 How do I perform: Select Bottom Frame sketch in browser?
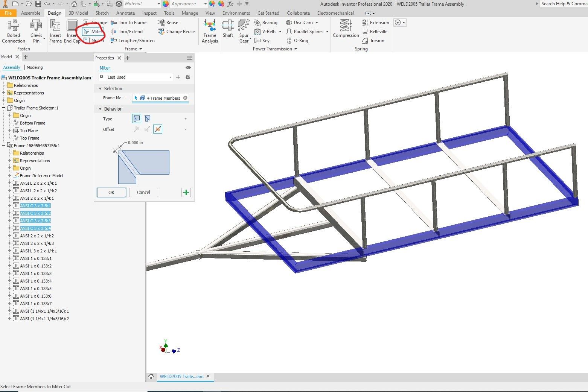pos(32,123)
